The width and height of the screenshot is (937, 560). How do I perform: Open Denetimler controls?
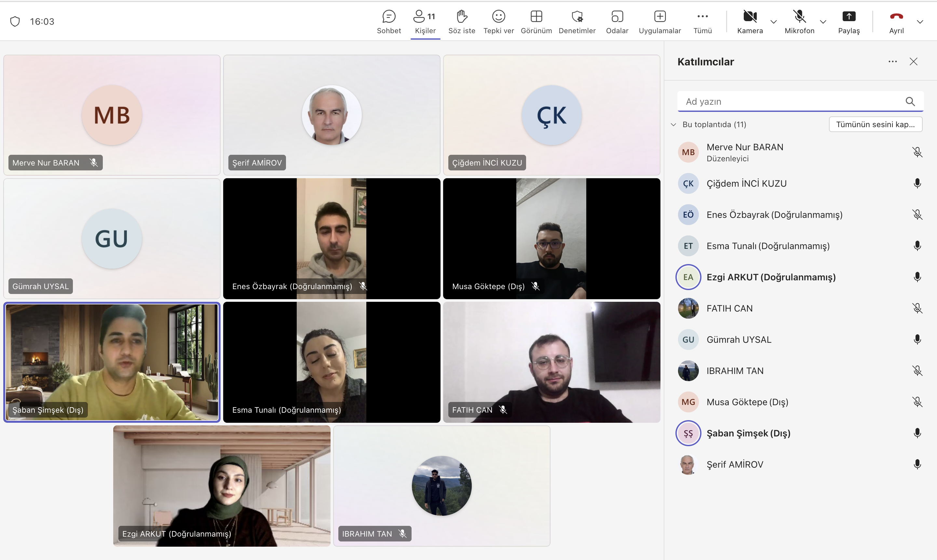pyautogui.click(x=577, y=17)
